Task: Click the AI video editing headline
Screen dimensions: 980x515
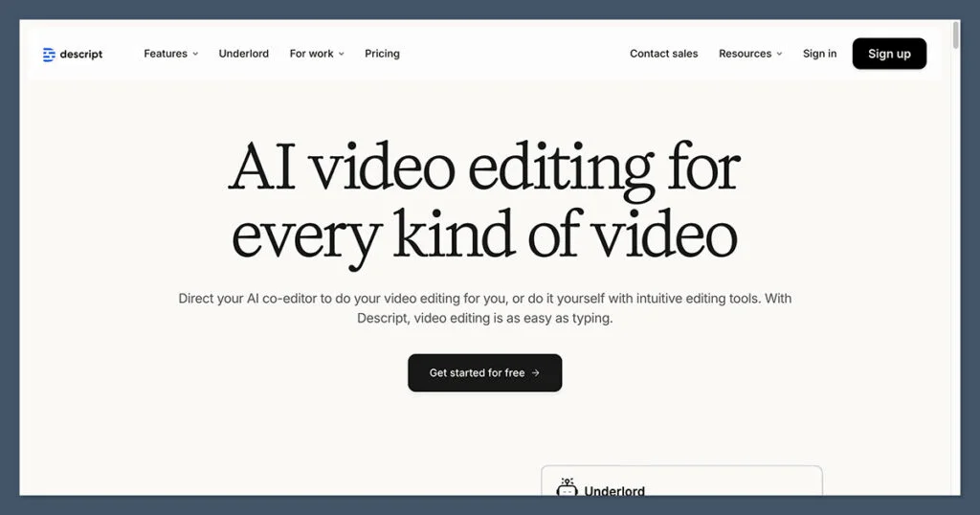Action: (484, 201)
